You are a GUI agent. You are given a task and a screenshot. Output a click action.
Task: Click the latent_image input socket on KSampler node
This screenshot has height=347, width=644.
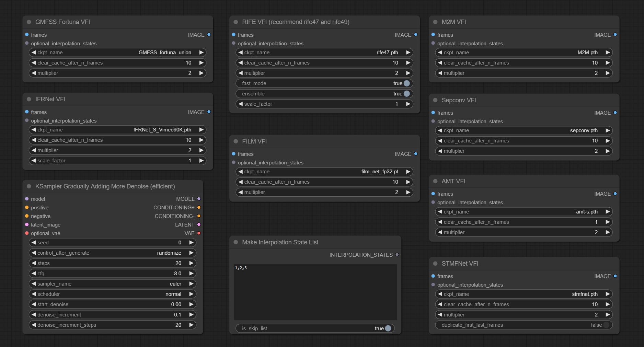(x=27, y=224)
